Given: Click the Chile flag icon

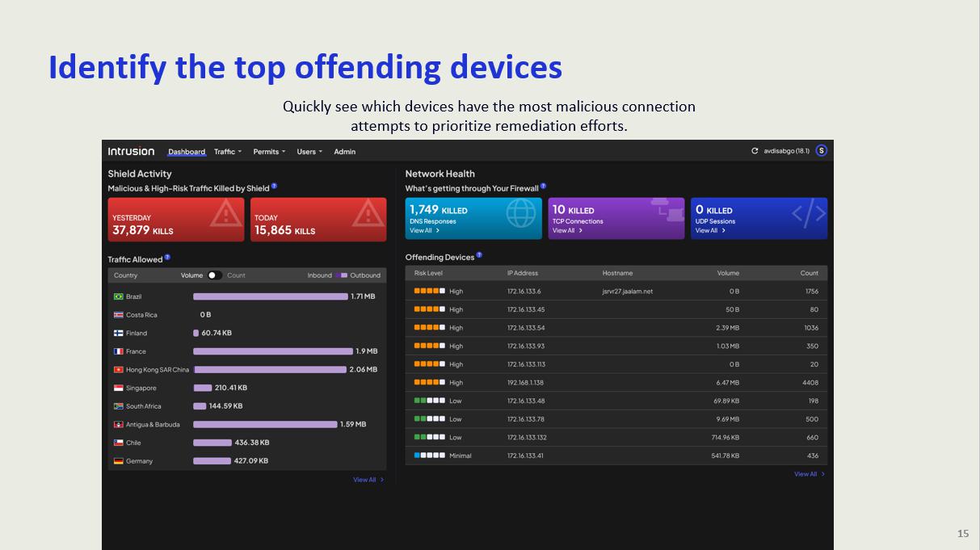Looking at the screenshot, I should tap(119, 443).
